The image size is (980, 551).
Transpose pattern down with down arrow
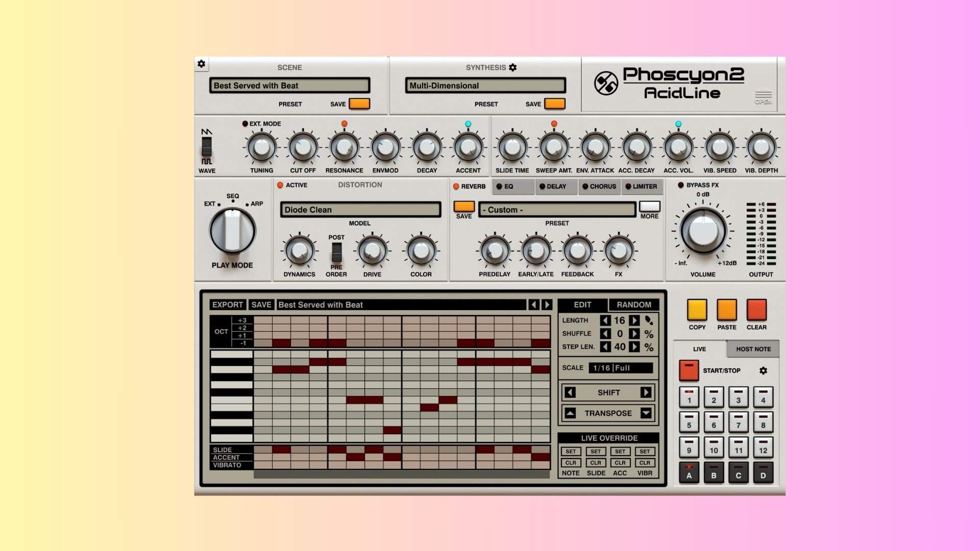coord(646,413)
